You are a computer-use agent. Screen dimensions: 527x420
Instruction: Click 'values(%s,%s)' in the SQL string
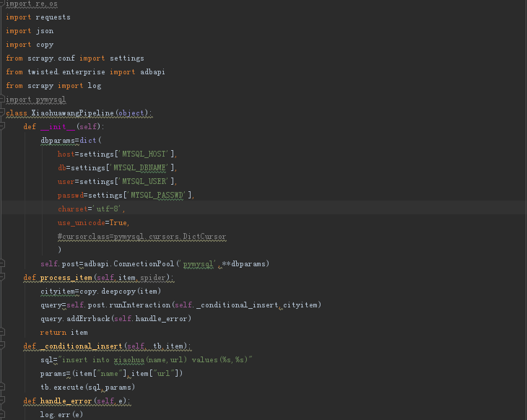(x=219, y=360)
